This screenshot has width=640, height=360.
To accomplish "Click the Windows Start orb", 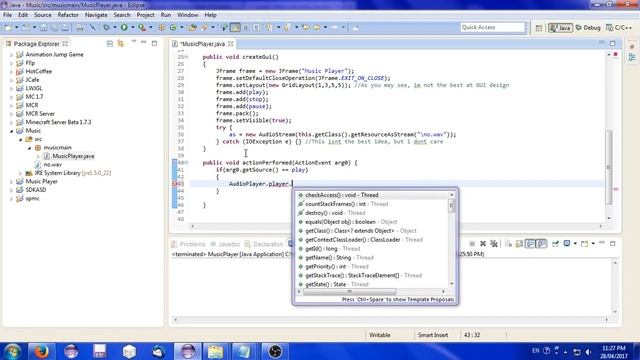I will click(x=12, y=351).
